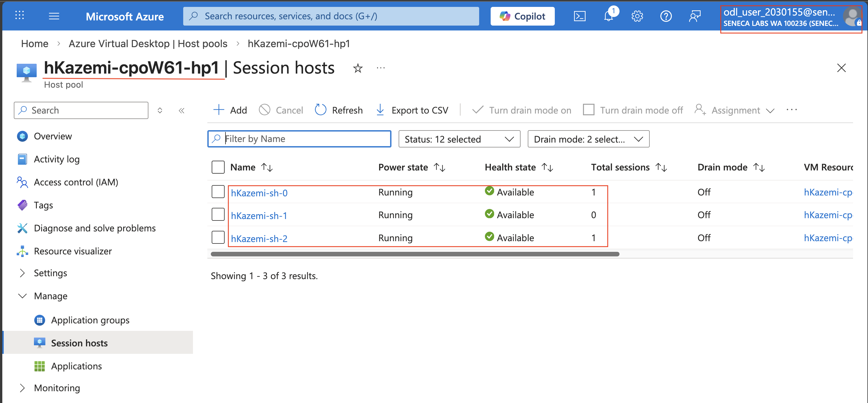
Task: Open Activity log in the sidebar
Action: [57, 159]
